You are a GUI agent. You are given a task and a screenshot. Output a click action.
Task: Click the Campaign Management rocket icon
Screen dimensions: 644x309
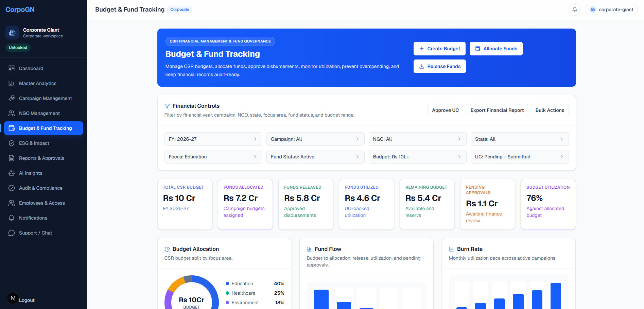[12, 98]
